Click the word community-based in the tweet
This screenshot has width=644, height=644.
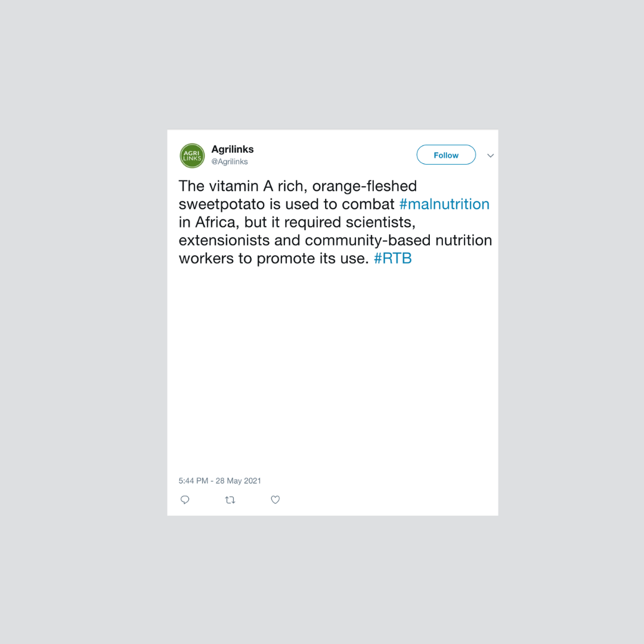(367, 240)
